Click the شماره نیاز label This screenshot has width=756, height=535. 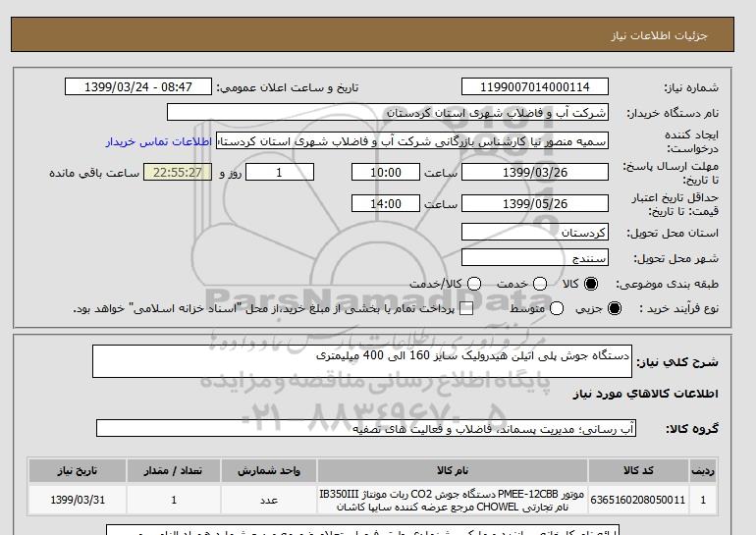(x=691, y=87)
